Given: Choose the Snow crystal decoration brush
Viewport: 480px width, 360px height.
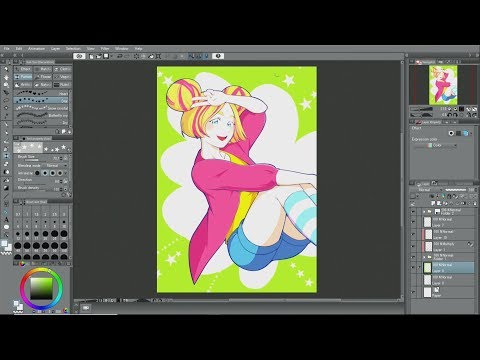Looking at the screenshot, I should tap(41, 108).
